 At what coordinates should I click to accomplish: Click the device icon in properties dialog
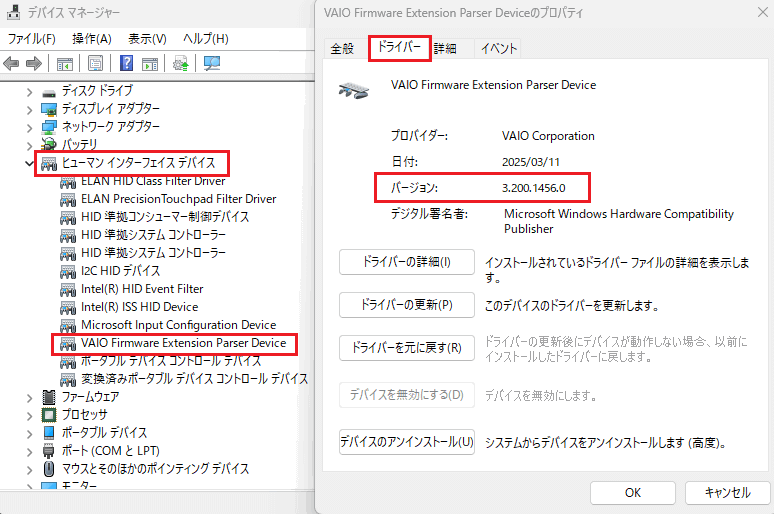[x=353, y=90]
